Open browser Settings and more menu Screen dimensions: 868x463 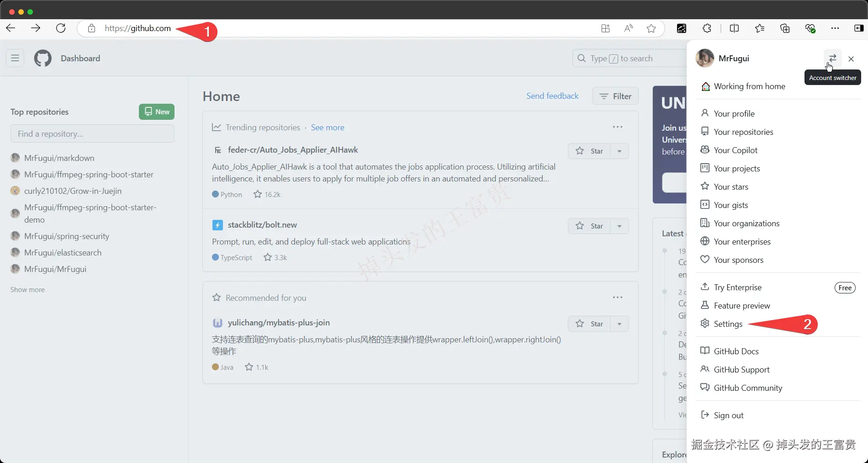click(835, 28)
